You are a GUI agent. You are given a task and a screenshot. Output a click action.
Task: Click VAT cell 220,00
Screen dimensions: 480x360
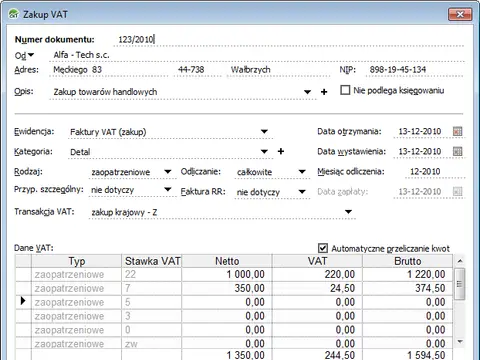point(317,274)
